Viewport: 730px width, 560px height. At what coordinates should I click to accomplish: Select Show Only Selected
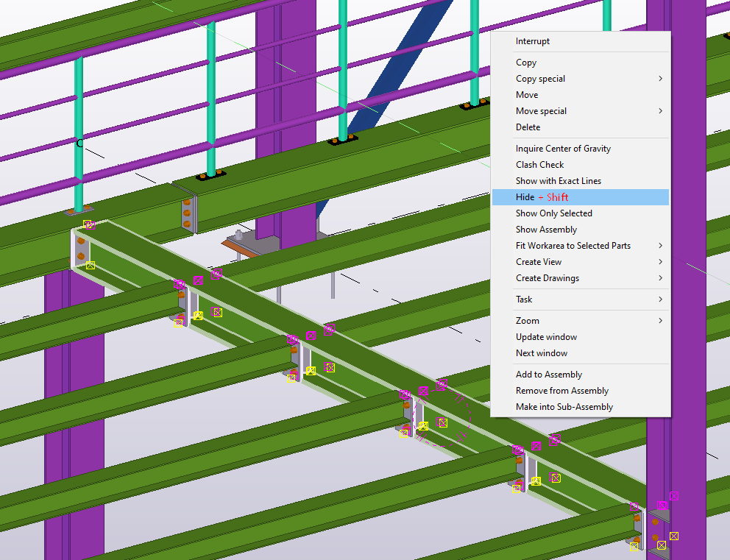coord(581,213)
